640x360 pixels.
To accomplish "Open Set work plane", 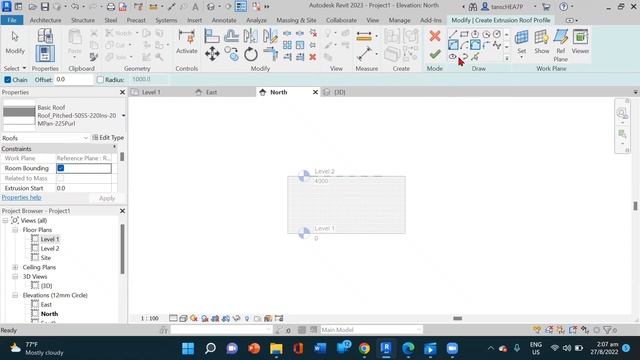I will click(x=521, y=42).
